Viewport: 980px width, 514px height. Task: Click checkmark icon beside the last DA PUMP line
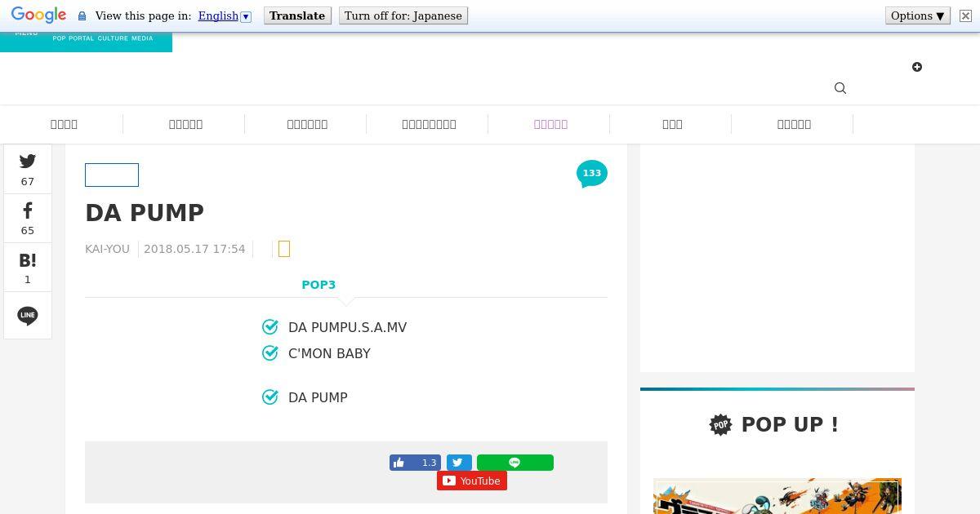(x=270, y=397)
